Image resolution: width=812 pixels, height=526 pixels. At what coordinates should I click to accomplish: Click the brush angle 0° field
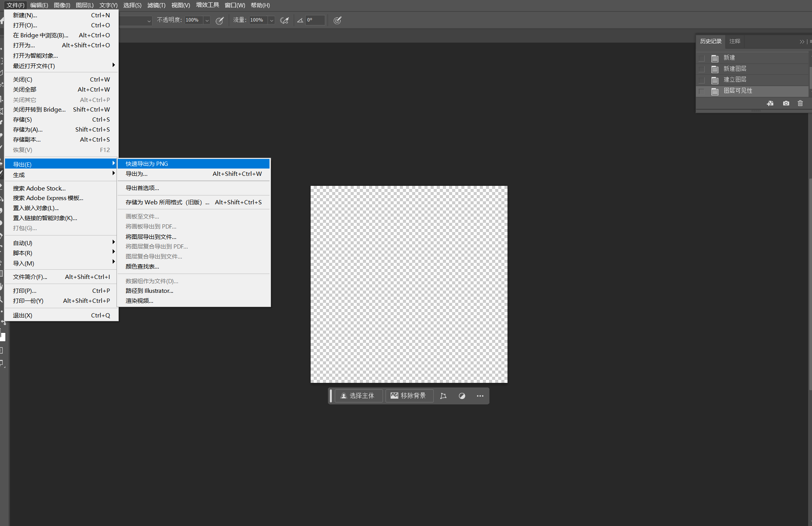pos(315,20)
